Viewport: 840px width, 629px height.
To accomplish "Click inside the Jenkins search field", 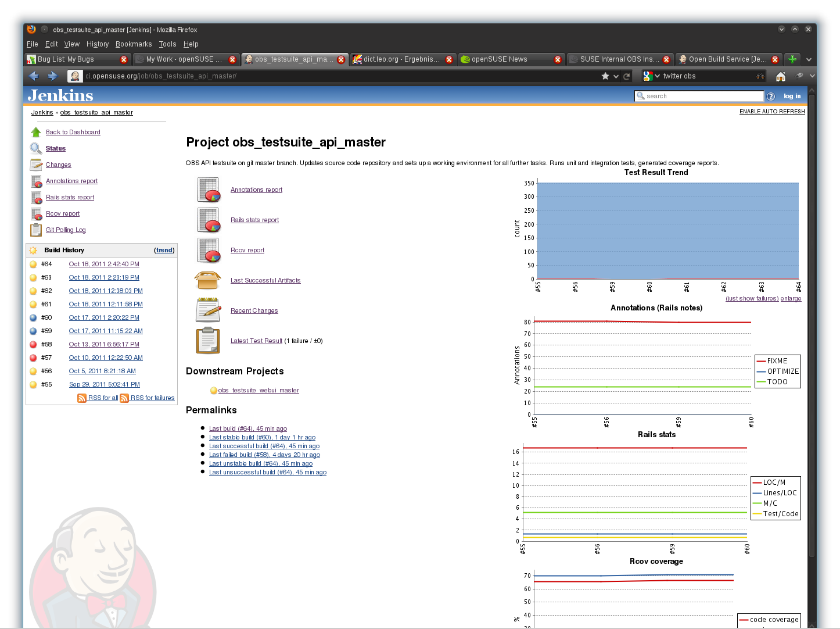I will [697, 95].
